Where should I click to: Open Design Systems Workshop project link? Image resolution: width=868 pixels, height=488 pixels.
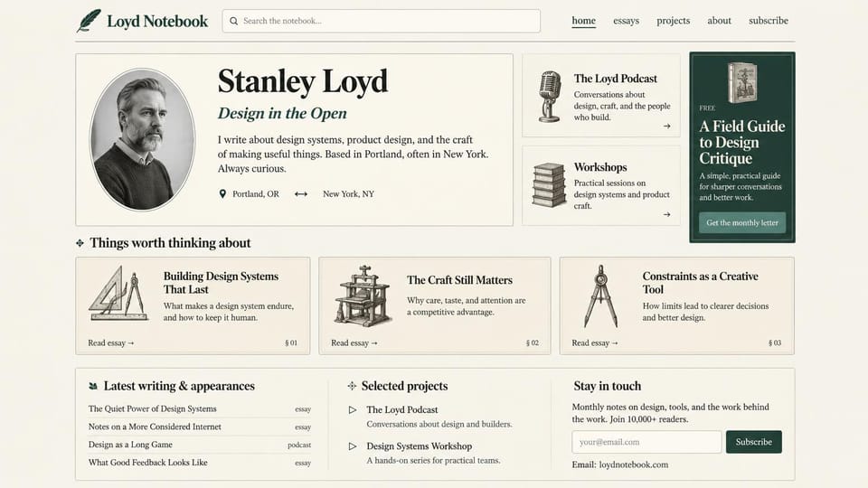click(419, 446)
